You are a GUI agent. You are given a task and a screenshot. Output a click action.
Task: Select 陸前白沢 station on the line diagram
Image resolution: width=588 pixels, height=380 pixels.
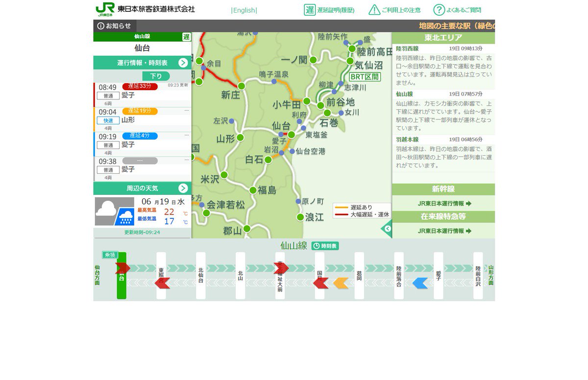click(x=478, y=276)
